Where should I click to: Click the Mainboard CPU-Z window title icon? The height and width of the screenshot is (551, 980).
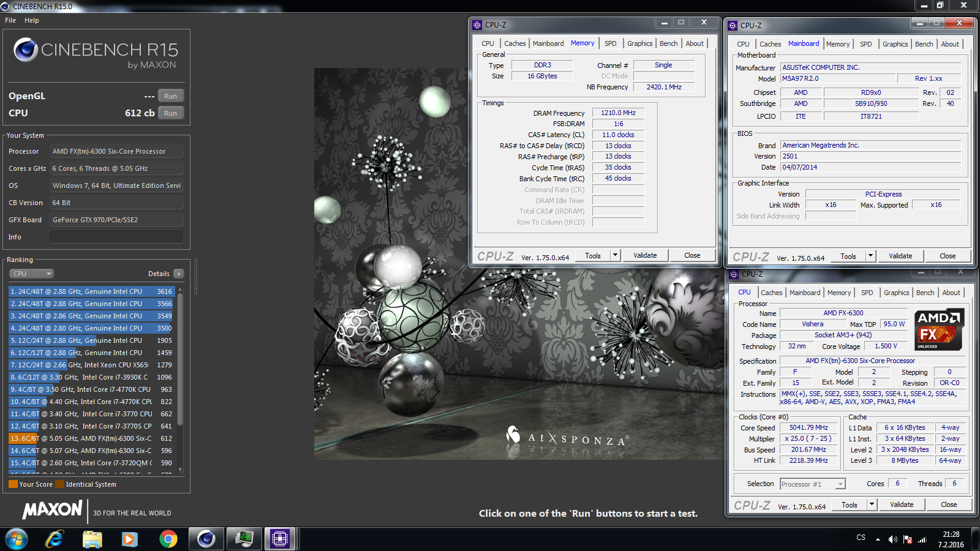pos(733,26)
